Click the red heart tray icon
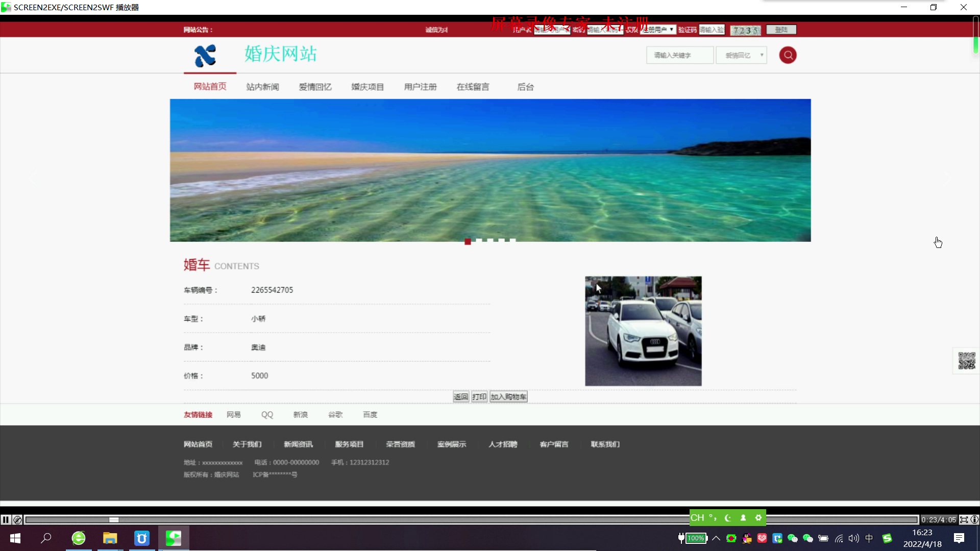This screenshot has width=980, height=551. point(762,538)
